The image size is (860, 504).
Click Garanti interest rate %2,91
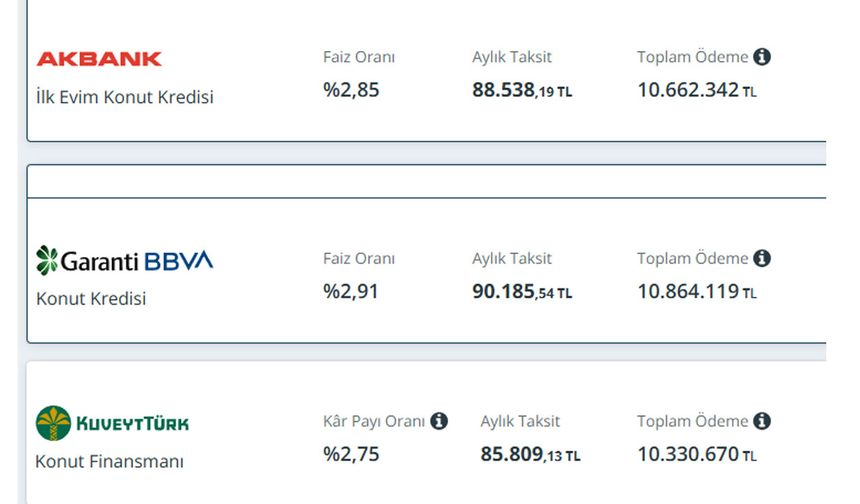[351, 292]
